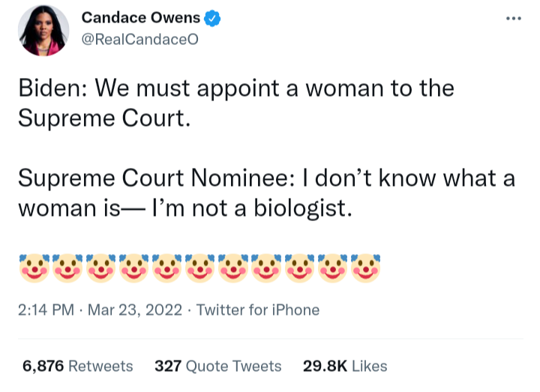View the 6,876 Retweets list
Screen dimensions: 540x392
click(77, 366)
